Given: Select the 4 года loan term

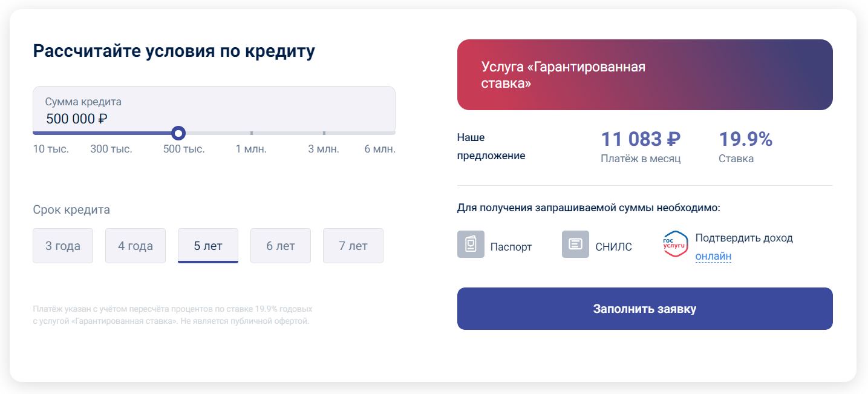Looking at the screenshot, I should (135, 246).
